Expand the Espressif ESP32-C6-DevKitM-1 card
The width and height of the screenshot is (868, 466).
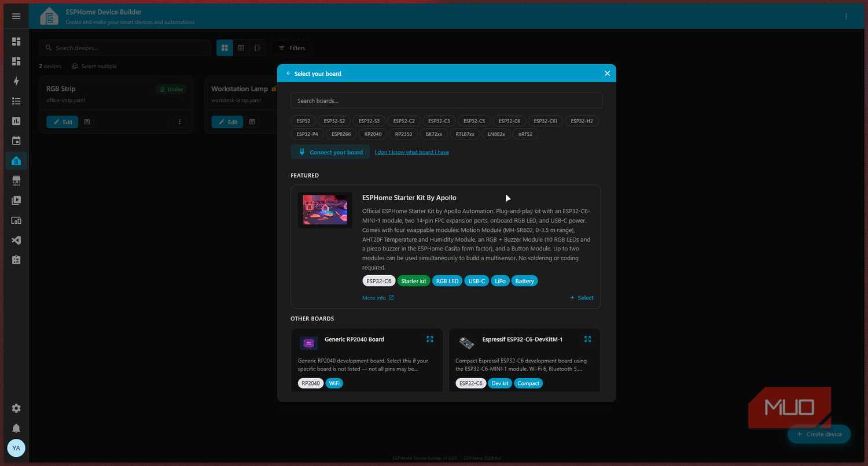587,339
